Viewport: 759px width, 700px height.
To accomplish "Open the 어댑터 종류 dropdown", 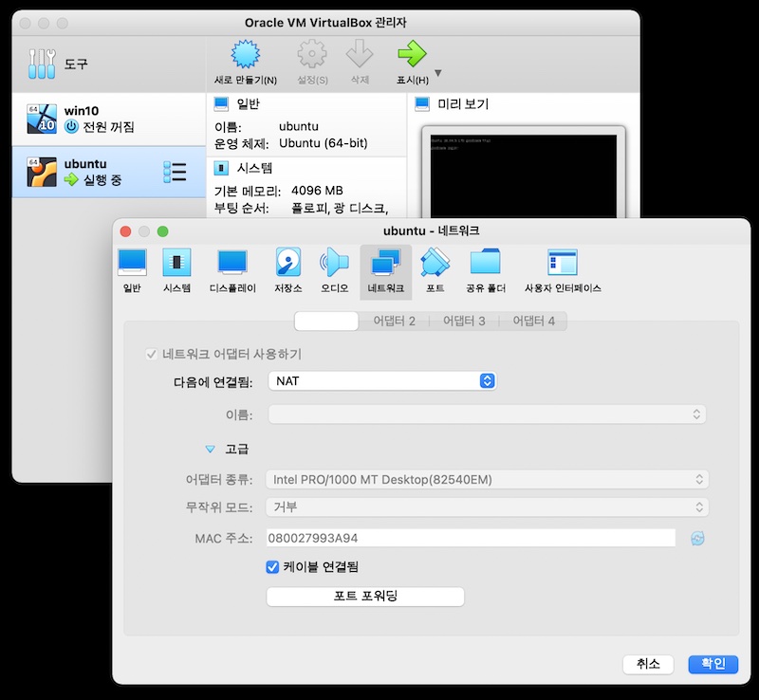I will [x=487, y=480].
